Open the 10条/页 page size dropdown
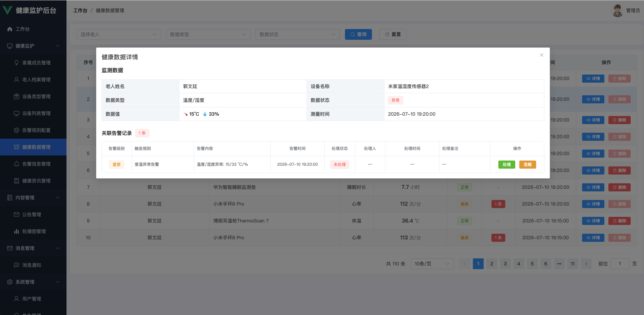644x315 pixels. 432,264
